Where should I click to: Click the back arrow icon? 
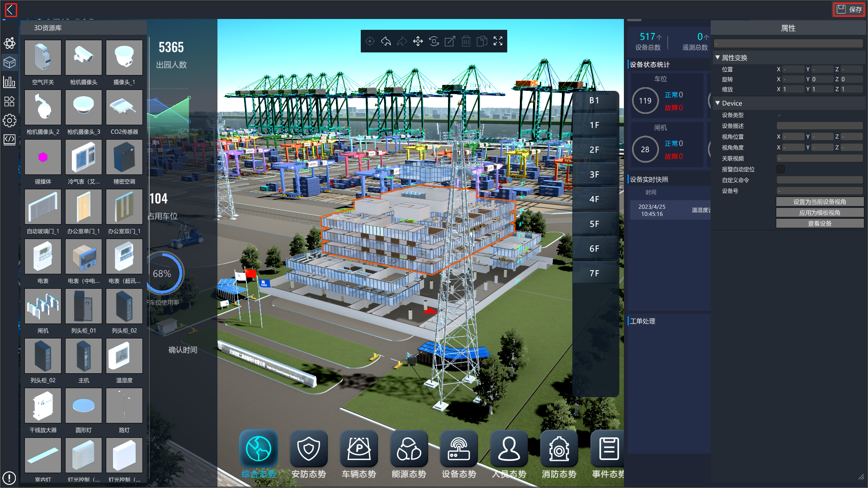pyautogui.click(x=10, y=9)
